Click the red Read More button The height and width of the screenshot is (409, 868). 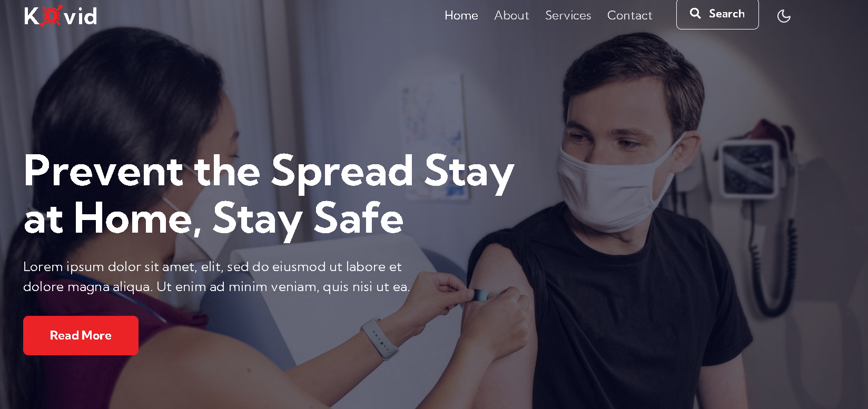tap(81, 335)
